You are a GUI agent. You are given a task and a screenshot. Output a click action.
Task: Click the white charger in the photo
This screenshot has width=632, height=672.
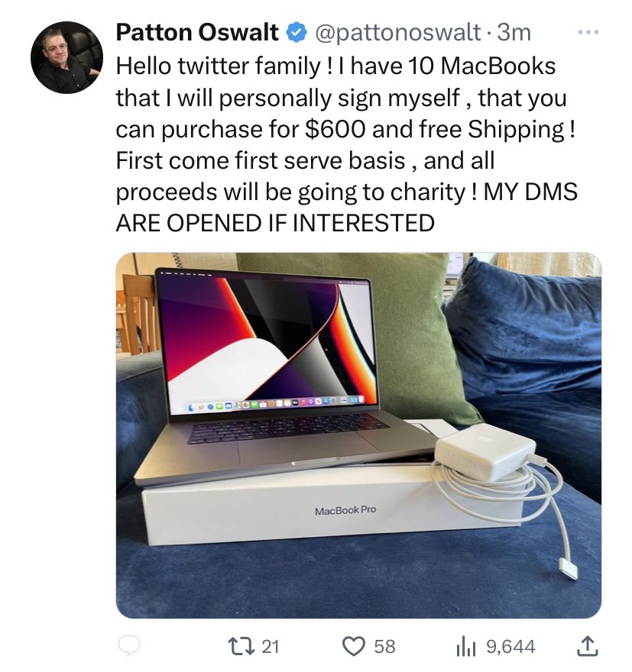[x=486, y=451]
